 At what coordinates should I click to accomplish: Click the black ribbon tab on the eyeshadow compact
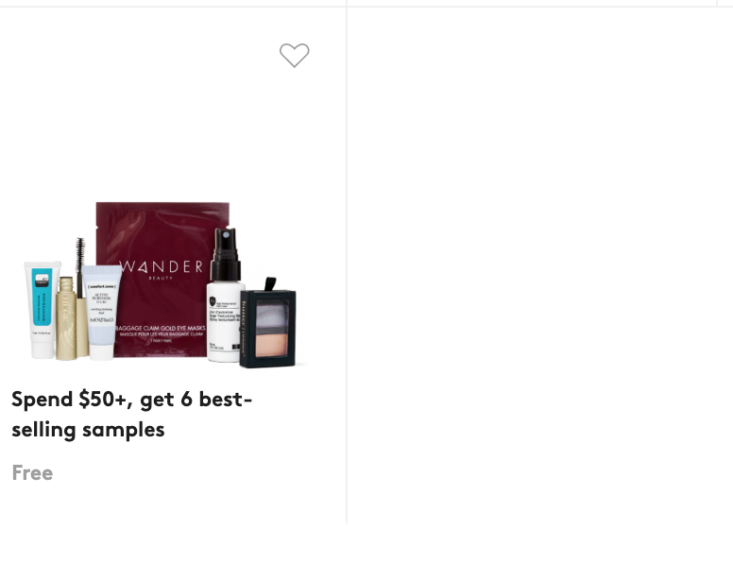click(x=270, y=284)
